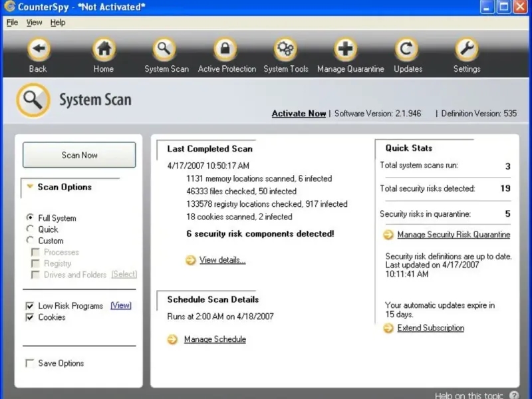Close the CounterSpy window

click(520, 7)
